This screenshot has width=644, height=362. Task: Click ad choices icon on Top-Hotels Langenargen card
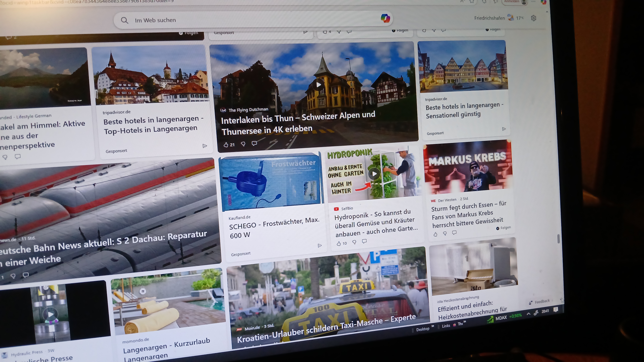[x=205, y=146]
